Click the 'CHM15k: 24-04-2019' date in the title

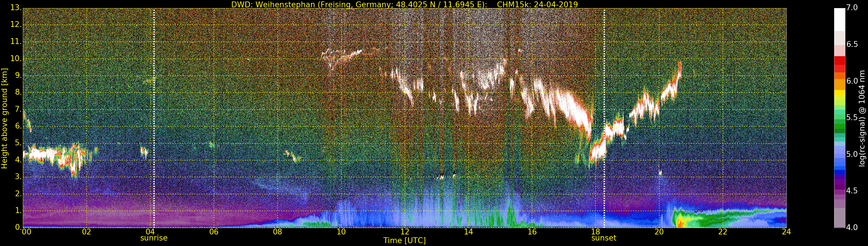pos(537,4)
